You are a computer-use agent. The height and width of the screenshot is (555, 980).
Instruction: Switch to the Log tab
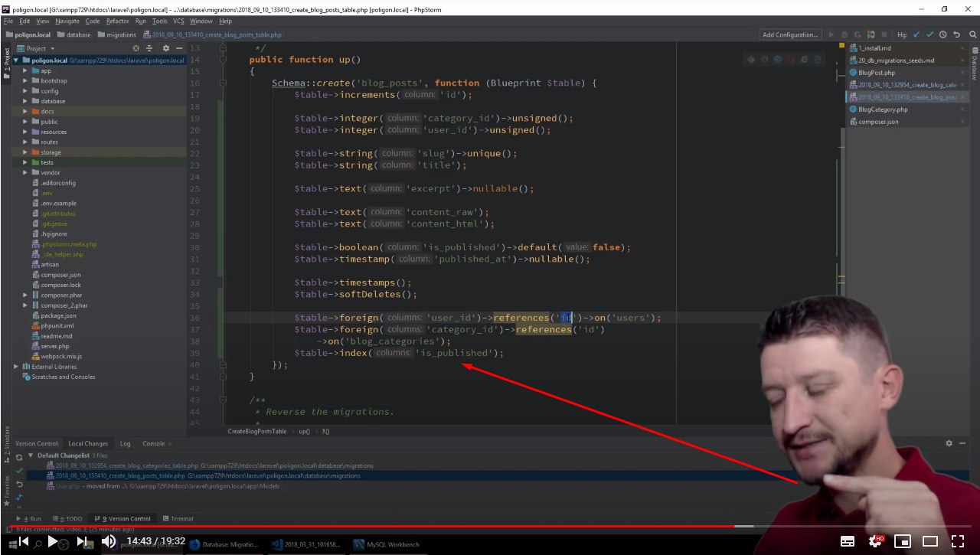point(125,443)
